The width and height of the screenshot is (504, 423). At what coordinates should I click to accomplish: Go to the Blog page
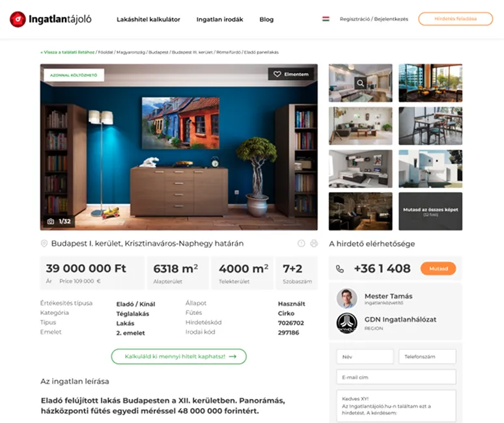[x=266, y=20]
